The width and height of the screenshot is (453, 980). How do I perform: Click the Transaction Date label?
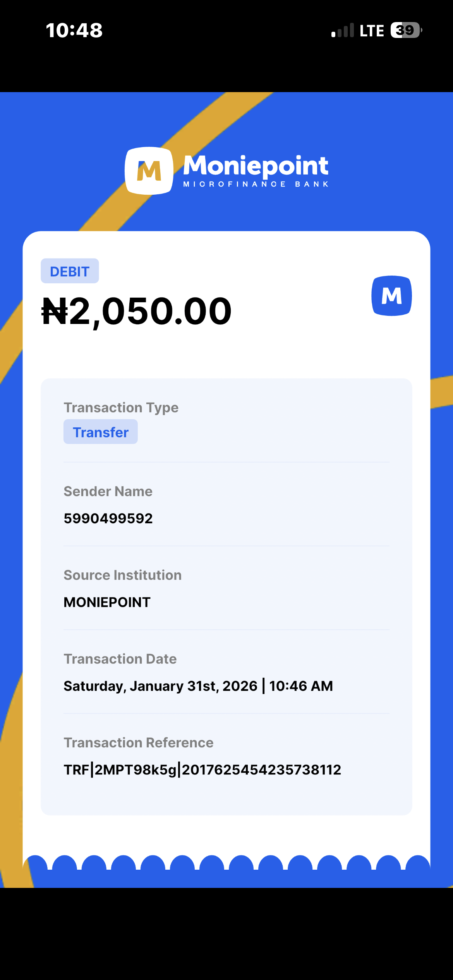(120, 659)
